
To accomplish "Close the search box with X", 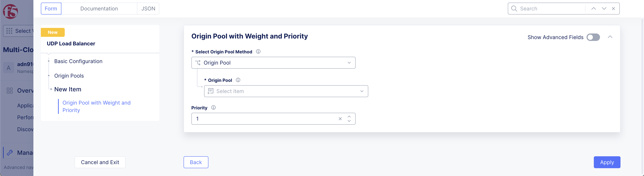I will (614, 9).
